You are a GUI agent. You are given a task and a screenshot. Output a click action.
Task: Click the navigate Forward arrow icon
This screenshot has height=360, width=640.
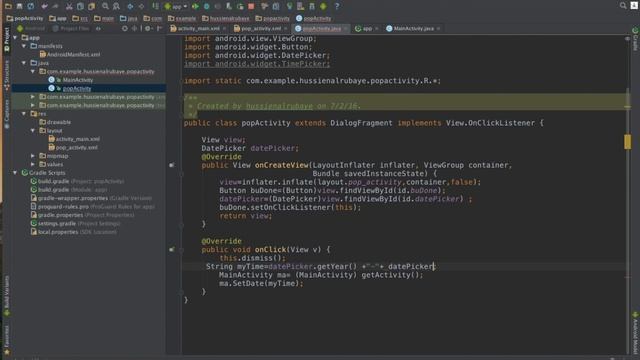[x=141, y=6]
